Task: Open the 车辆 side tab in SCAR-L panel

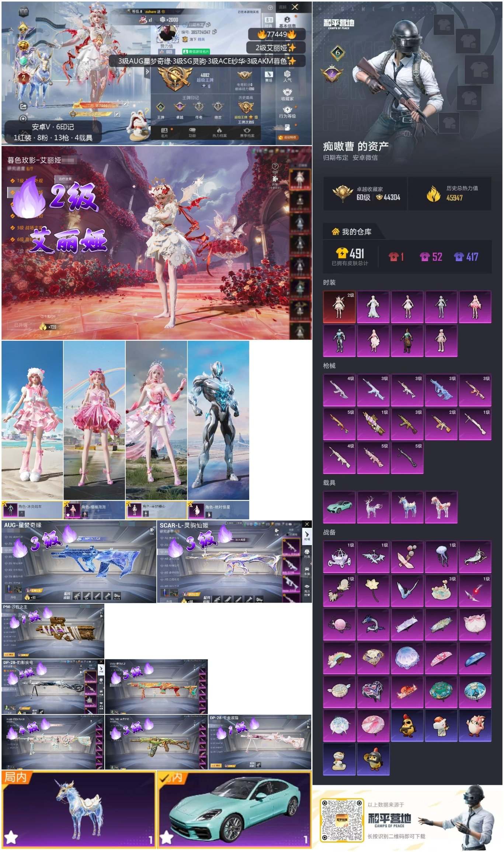Action: tap(307, 571)
